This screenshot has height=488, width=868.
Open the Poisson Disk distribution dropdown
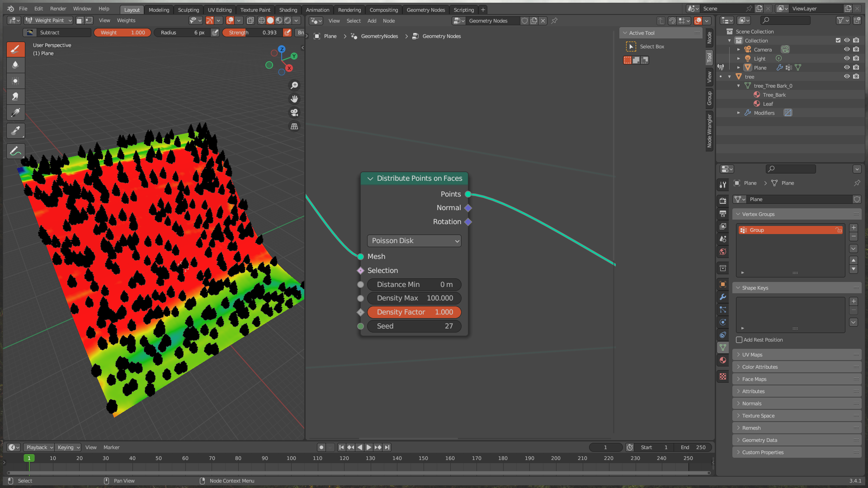click(414, 241)
